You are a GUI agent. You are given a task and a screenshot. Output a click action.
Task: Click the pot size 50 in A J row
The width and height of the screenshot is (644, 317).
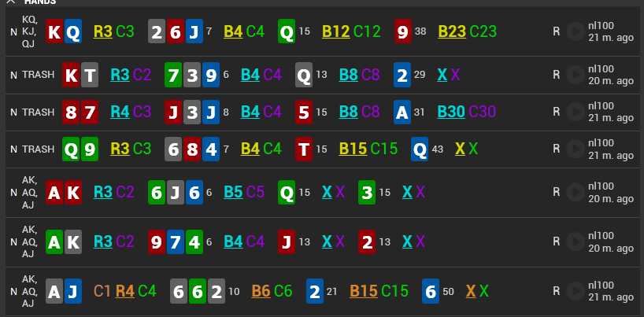pyautogui.click(x=449, y=292)
